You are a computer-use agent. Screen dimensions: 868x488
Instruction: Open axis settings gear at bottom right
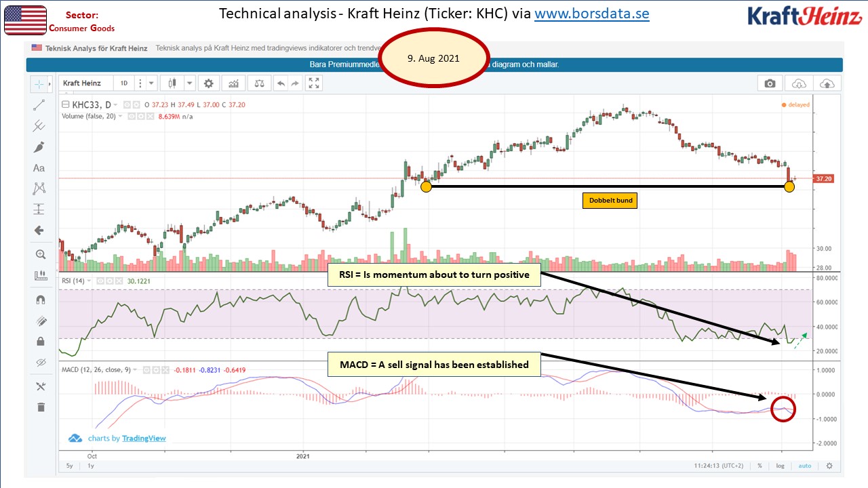tap(829, 466)
